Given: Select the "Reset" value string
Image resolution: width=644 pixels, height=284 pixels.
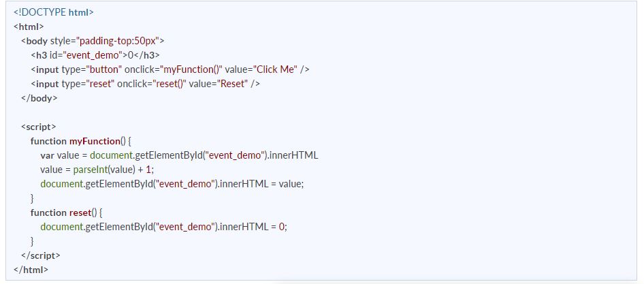Looking at the screenshot, I should click(233, 84).
